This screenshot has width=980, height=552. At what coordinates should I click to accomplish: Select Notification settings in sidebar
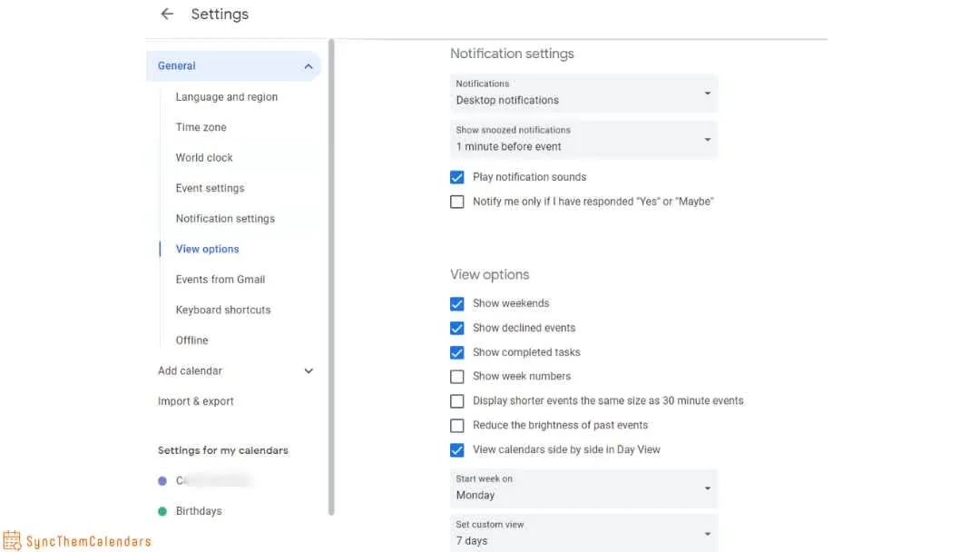coord(225,219)
